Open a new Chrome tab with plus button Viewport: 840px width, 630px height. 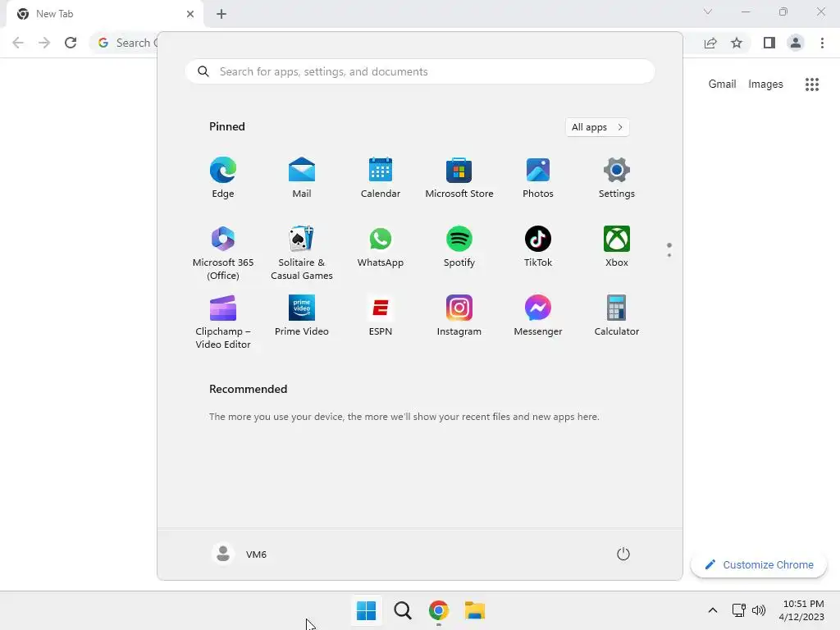click(221, 14)
